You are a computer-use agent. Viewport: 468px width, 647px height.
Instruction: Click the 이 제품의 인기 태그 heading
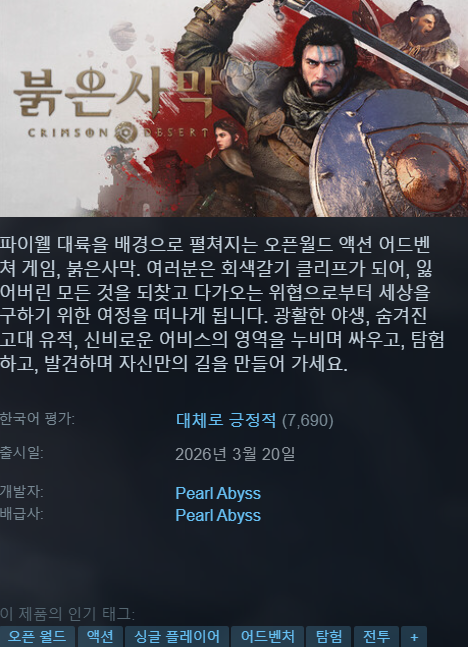coord(67,614)
